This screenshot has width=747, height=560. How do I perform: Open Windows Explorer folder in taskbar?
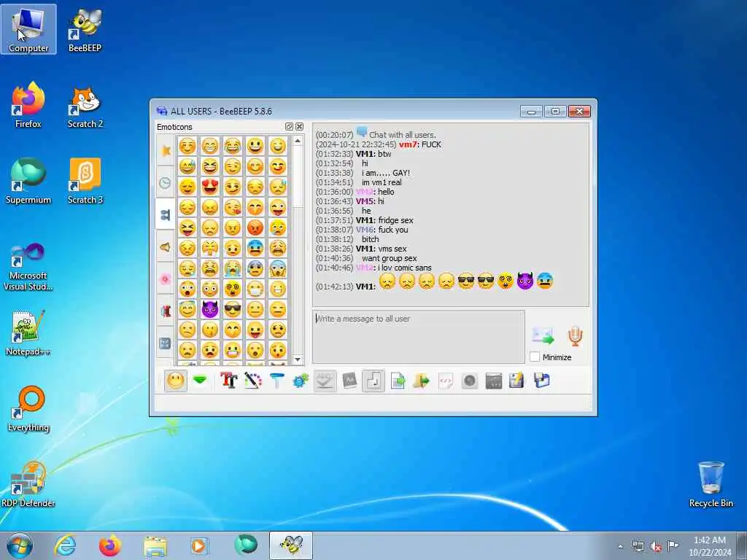[155, 545]
